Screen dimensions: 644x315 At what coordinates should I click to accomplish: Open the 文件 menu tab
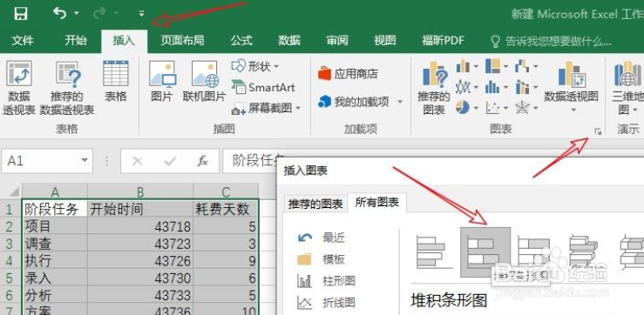pyautogui.click(x=23, y=40)
